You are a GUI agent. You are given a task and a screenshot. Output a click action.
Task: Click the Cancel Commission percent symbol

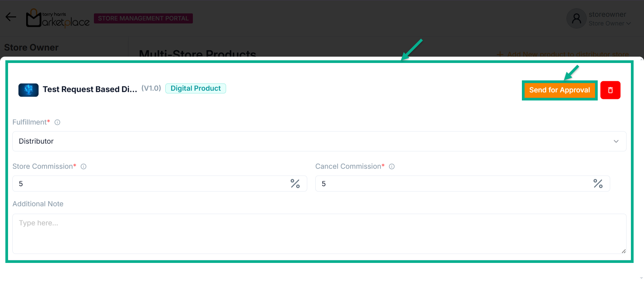pyautogui.click(x=598, y=184)
